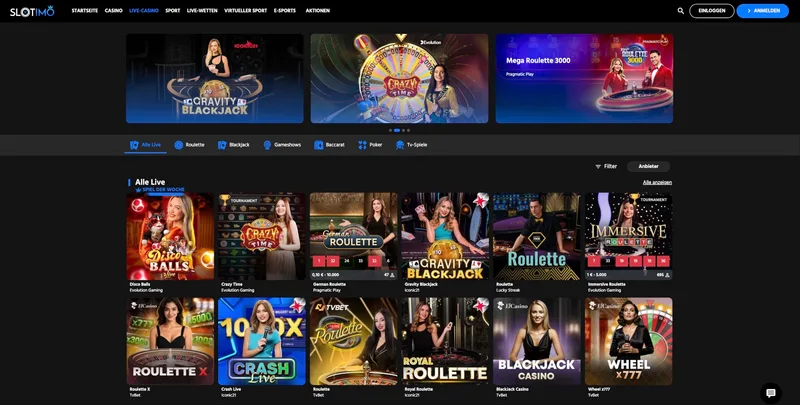Open the German Roulette game tile
Viewport: 800px width, 405px height.
point(354,236)
